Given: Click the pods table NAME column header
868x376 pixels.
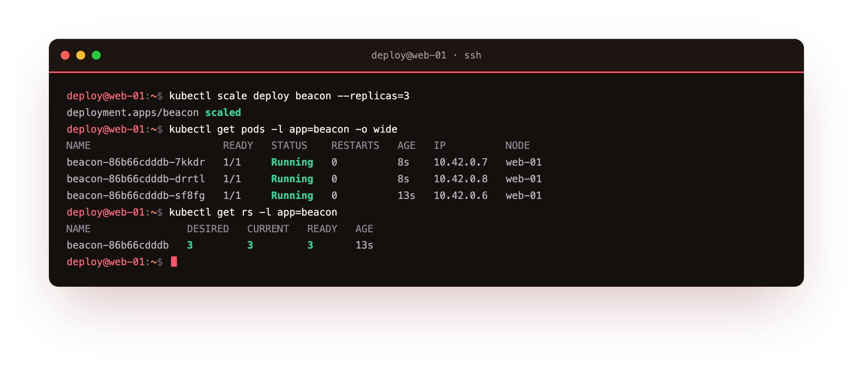Looking at the screenshot, I should [78, 146].
